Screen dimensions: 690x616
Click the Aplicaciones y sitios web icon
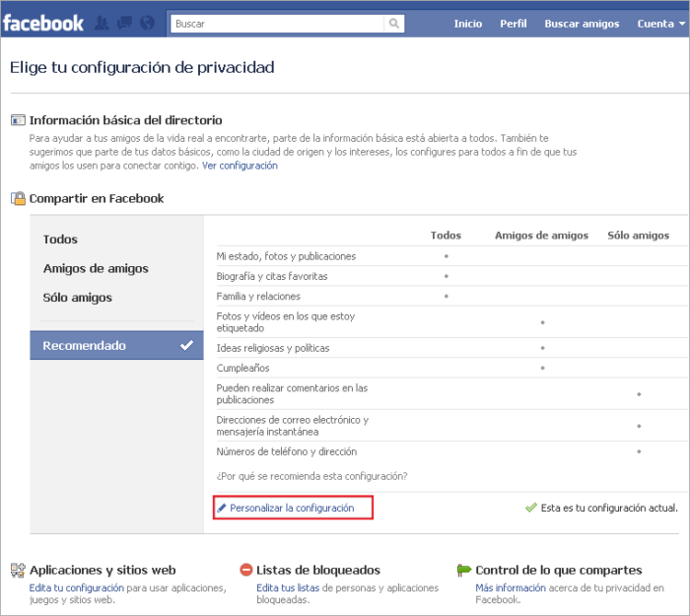18,571
